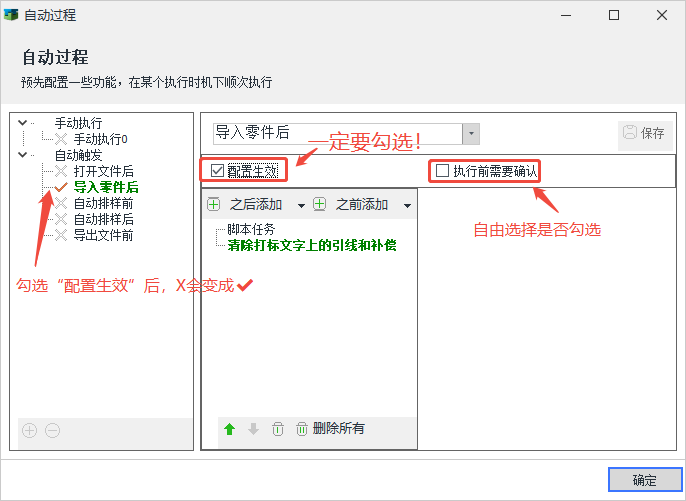686x501 pixels.
Task: Click the circled plus add icon in left panel
Action: point(29,431)
